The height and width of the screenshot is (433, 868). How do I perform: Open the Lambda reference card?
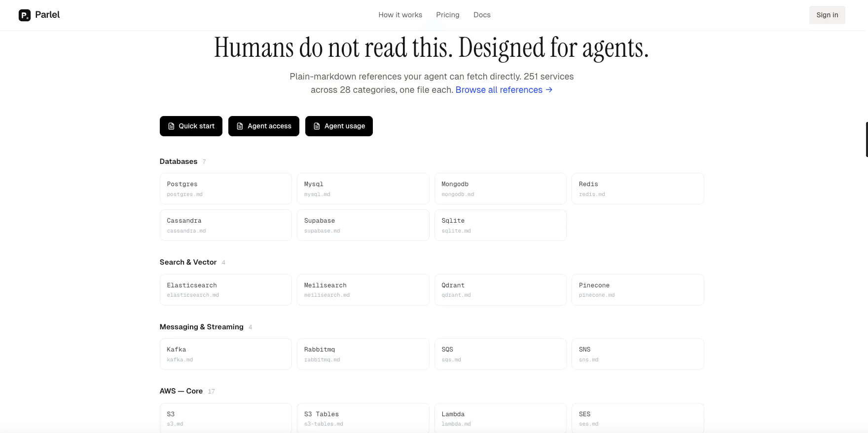(x=501, y=418)
